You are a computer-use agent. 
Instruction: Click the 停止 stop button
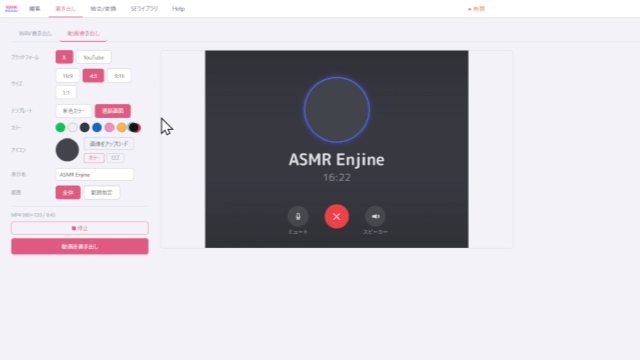80,228
